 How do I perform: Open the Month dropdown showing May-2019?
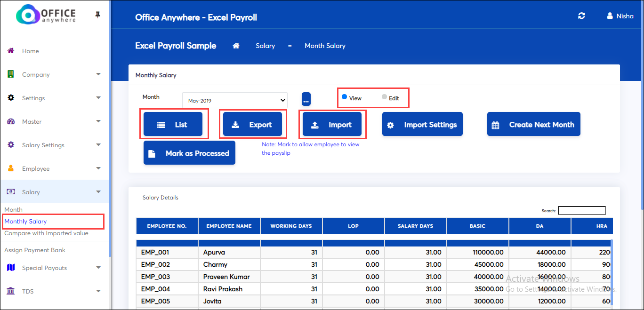(234, 100)
